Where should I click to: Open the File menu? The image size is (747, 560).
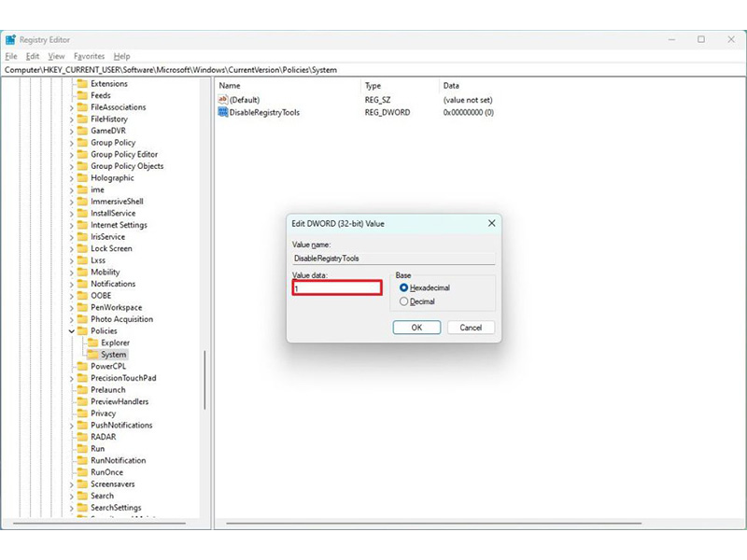pos(11,56)
